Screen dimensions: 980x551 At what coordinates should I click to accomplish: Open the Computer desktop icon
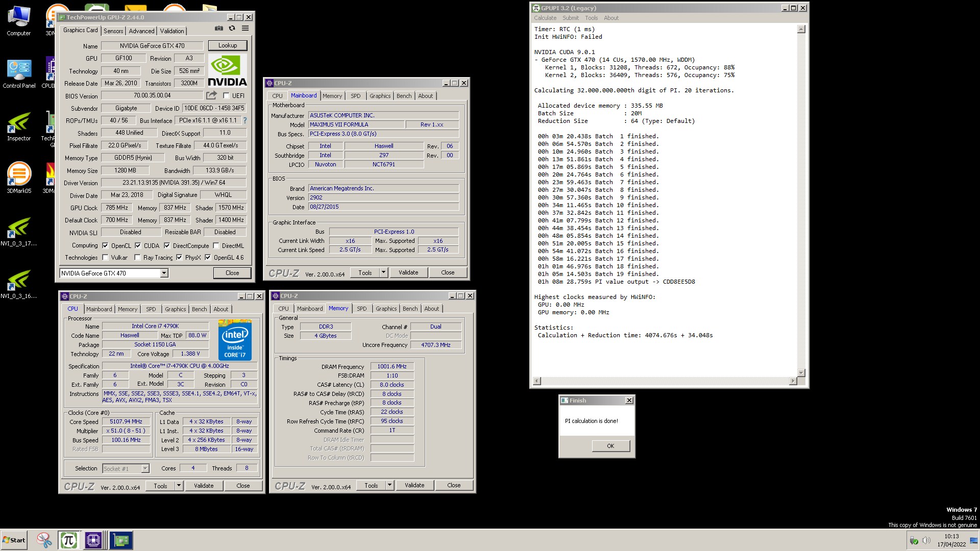(x=19, y=21)
